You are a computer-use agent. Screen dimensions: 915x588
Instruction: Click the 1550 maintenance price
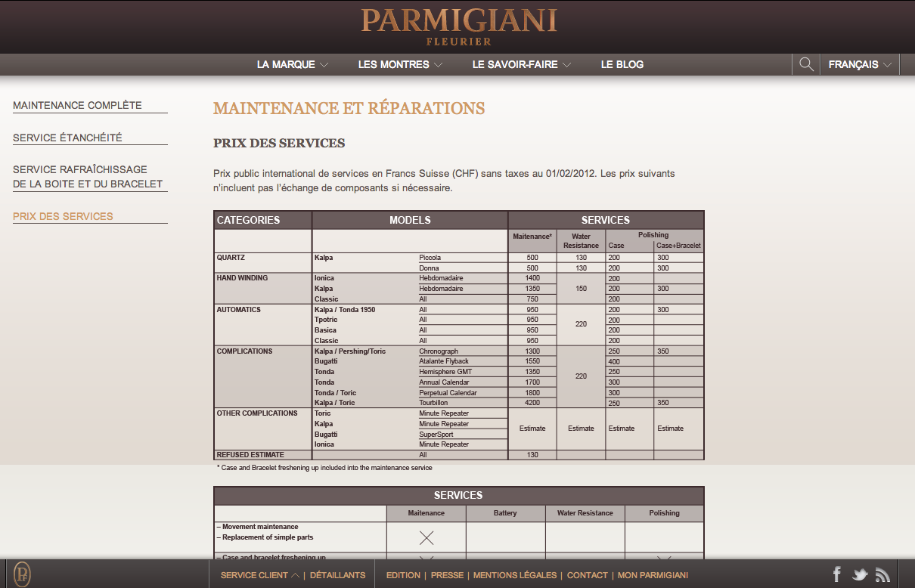coord(532,361)
